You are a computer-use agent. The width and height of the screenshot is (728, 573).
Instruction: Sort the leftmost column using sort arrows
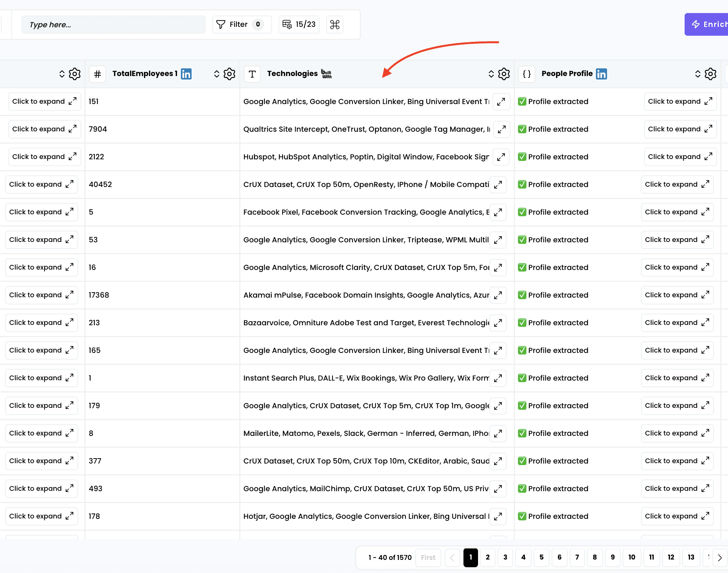(x=62, y=74)
